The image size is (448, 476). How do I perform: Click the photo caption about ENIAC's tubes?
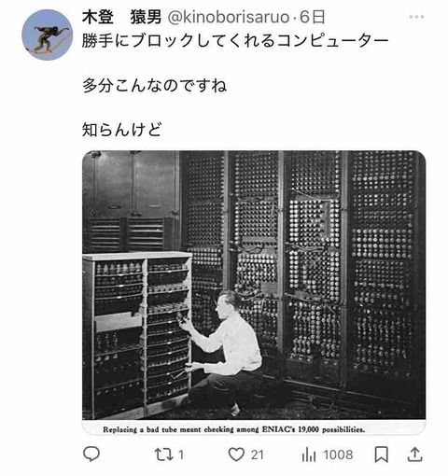click(234, 429)
